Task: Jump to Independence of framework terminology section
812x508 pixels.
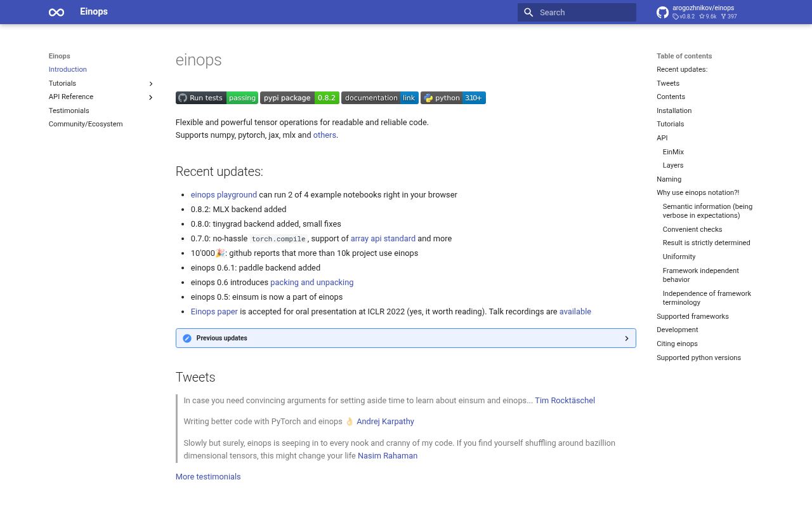Action: 707,298
